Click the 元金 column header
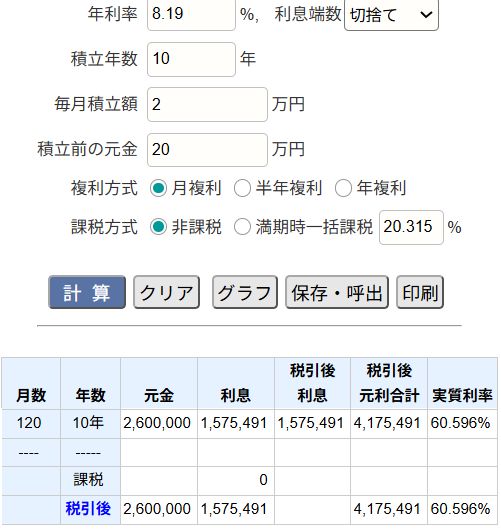The width and height of the screenshot is (501, 532). 159,395
